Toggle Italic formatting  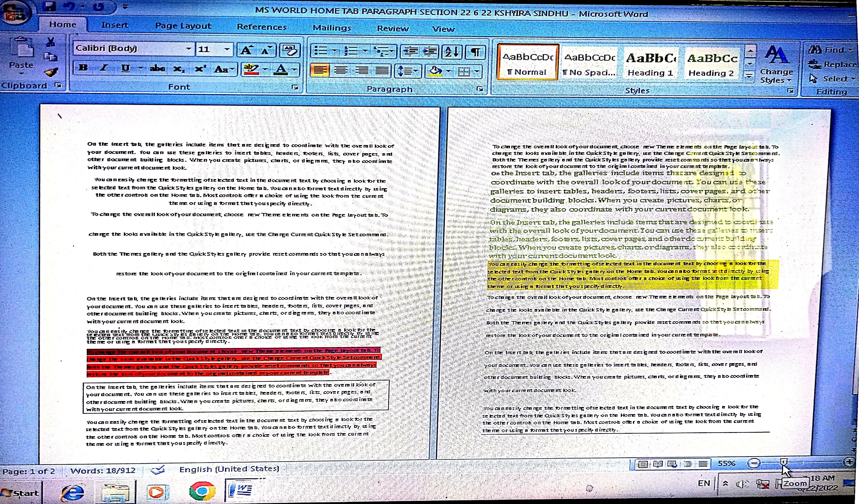tap(104, 68)
